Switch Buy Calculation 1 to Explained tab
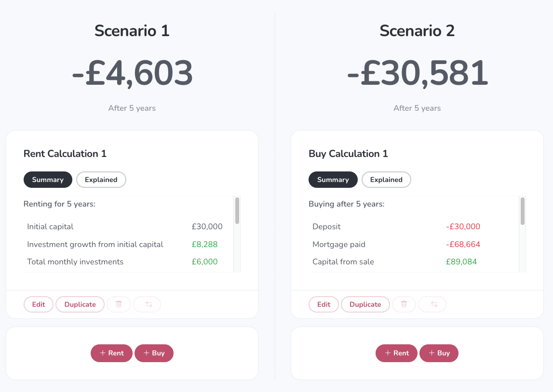The width and height of the screenshot is (553, 392). [x=386, y=180]
